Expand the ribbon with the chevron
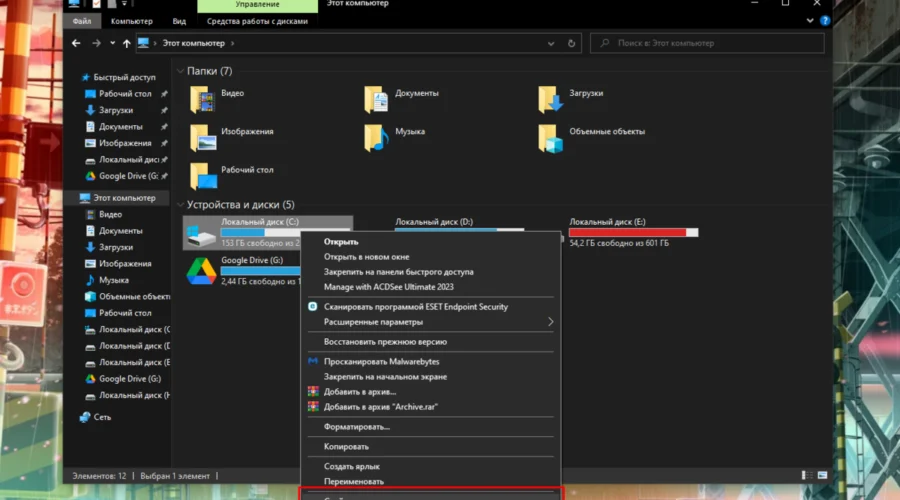900x500 pixels. tap(810, 21)
